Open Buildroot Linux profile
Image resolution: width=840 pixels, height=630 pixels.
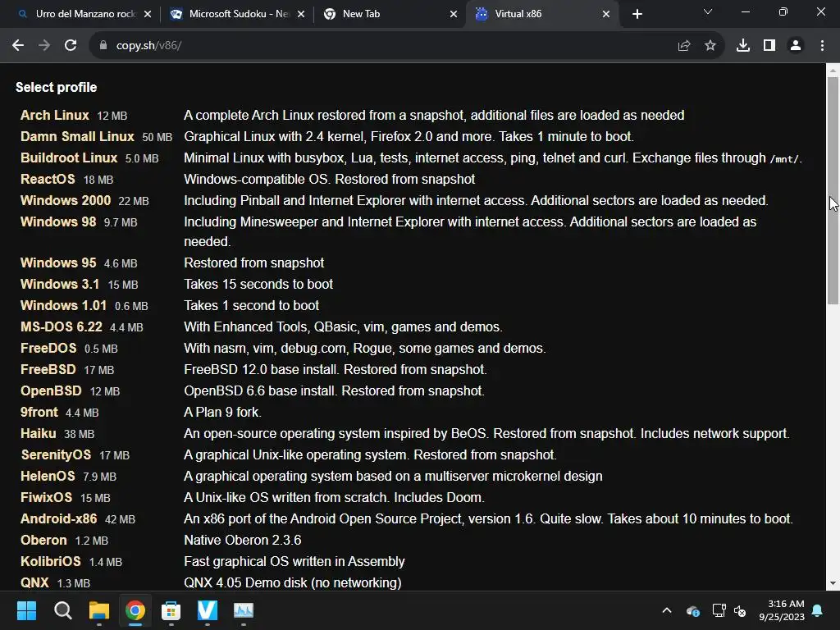(x=69, y=158)
